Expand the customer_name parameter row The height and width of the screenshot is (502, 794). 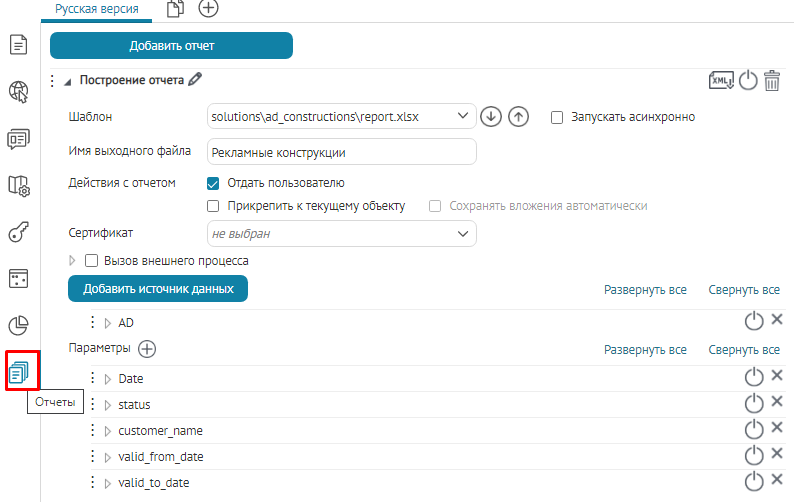[108, 431]
